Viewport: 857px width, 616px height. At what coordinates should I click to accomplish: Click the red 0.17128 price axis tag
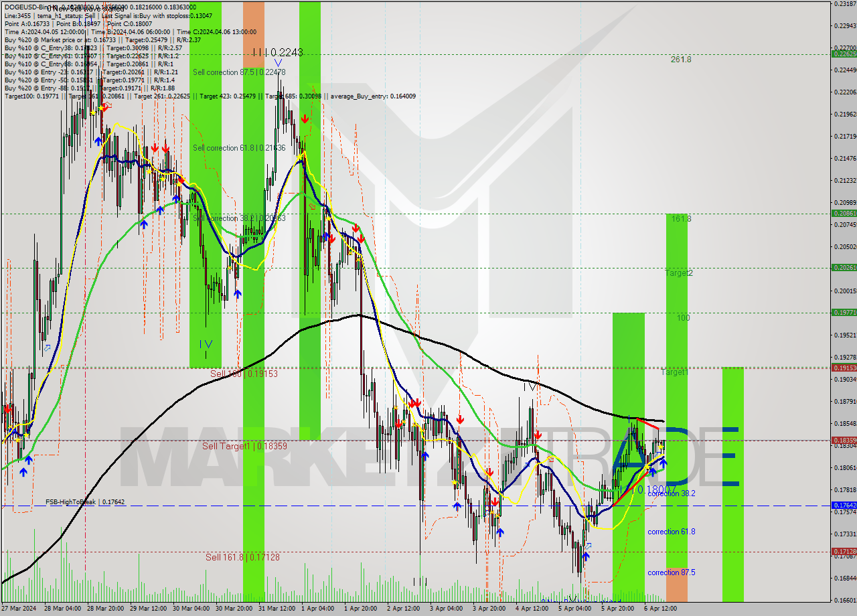click(x=844, y=552)
